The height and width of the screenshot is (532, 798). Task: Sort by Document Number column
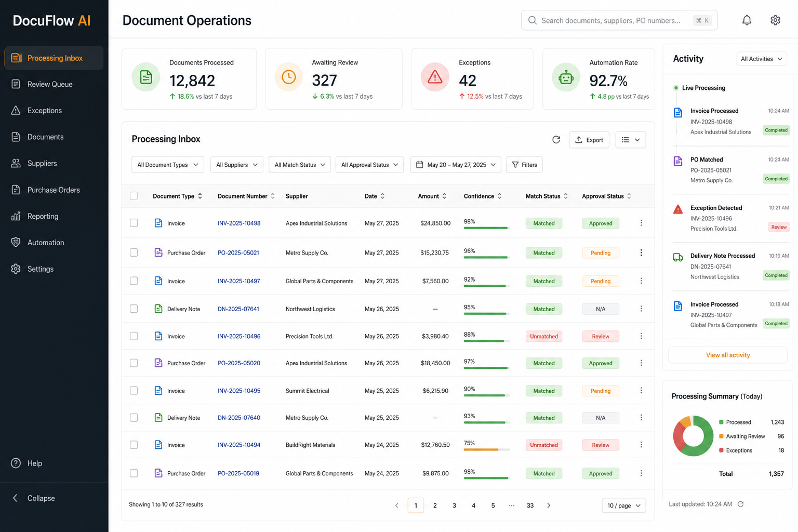(x=273, y=196)
